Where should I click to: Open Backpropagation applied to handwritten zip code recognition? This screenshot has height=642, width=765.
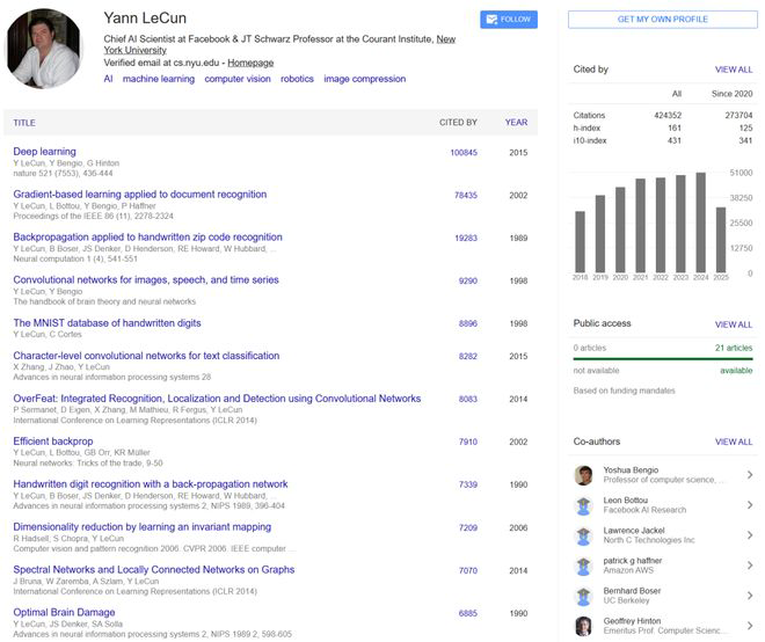tap(148, 237)
